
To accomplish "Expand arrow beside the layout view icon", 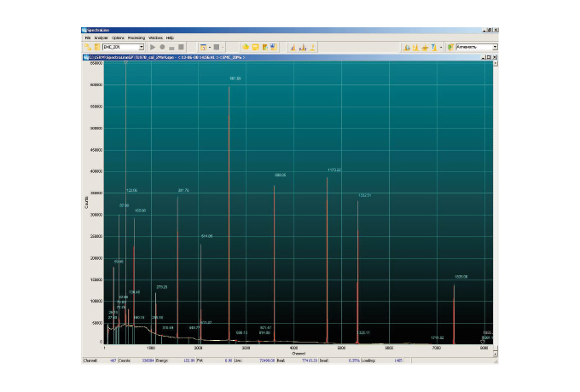I will [x=210, y=47].
